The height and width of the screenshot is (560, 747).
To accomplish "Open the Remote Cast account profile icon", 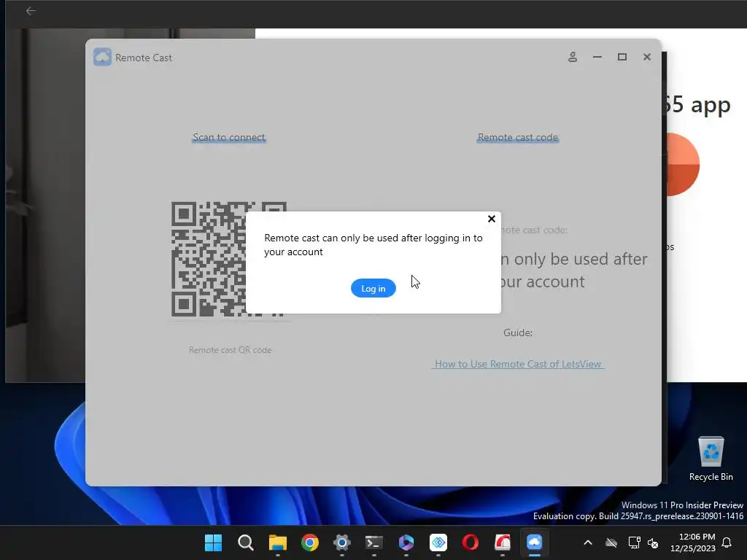I will coord(573,57).
